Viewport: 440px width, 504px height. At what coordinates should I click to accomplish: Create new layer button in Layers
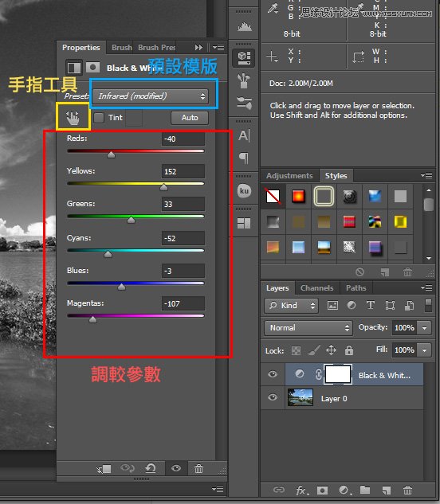pyautogui.click(x=387, y=490)
